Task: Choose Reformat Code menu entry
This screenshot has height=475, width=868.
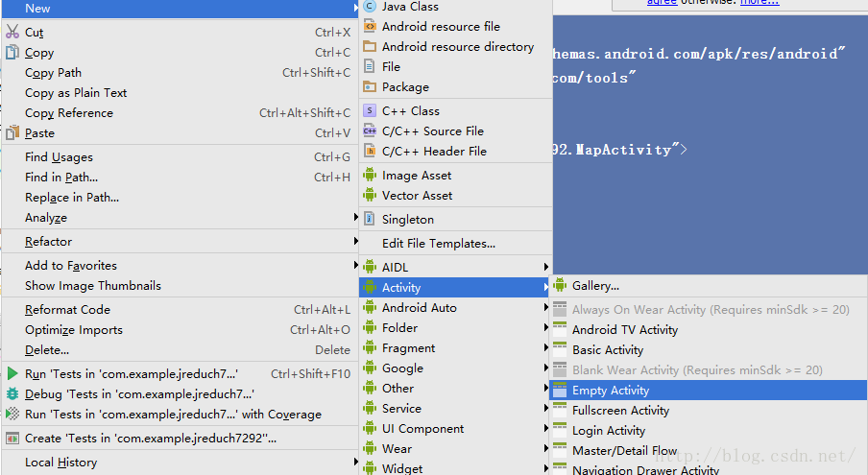Action: (x=67, y=310)
